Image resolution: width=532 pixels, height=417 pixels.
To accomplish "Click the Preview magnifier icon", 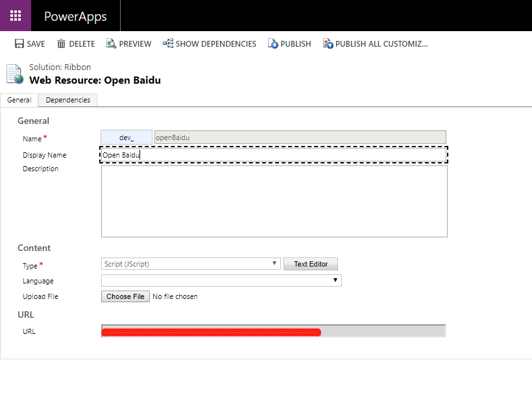I will tap(111, 43).
